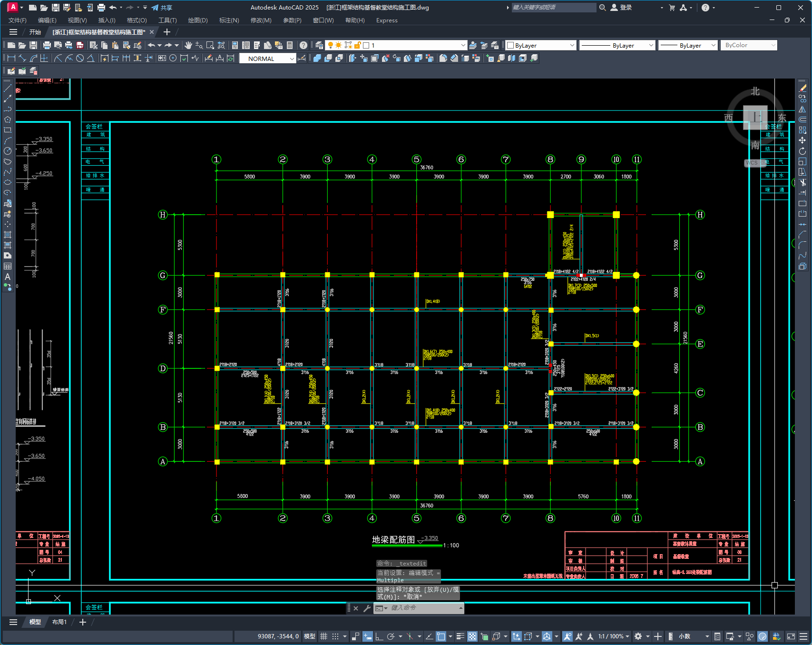Viewport: 812px width, 645px height.
Task: Open the DWF publish icon
Action: coord(80,45)
